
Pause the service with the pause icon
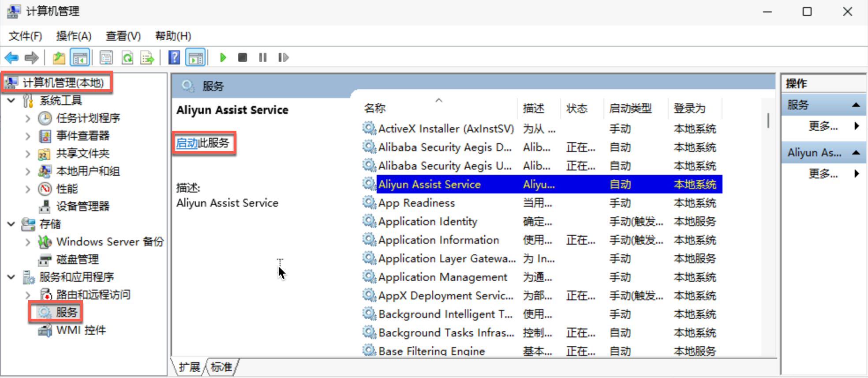click(263, 57)
